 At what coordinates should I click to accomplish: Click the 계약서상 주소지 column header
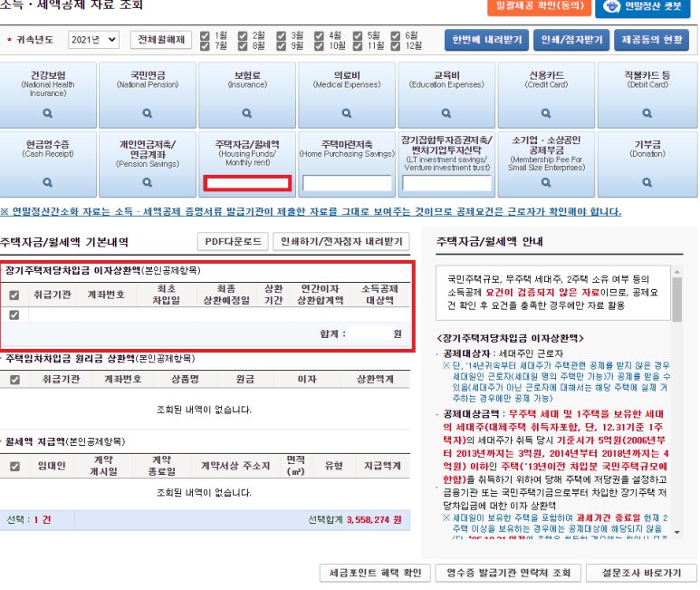(235, 466)
